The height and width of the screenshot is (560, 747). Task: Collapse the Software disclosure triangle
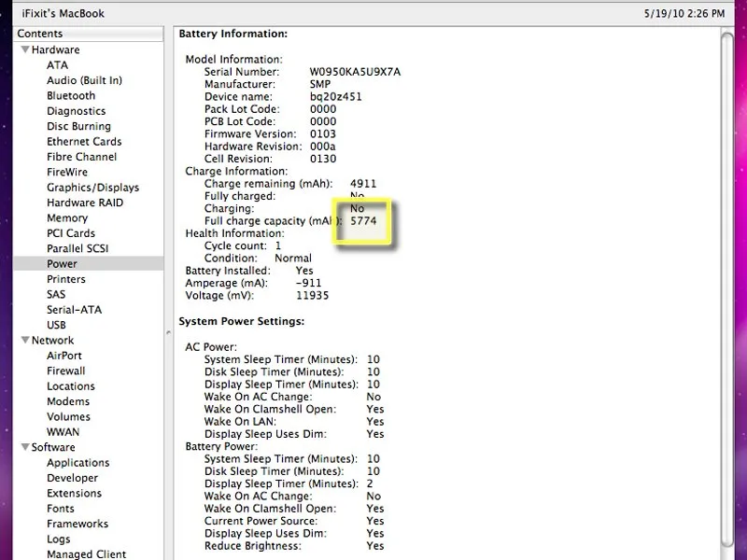click(x=25, y=447)
